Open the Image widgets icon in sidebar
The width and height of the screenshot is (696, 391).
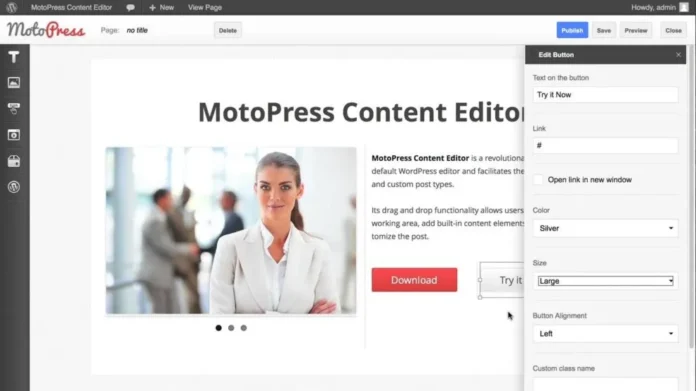(x=14, y=83)
